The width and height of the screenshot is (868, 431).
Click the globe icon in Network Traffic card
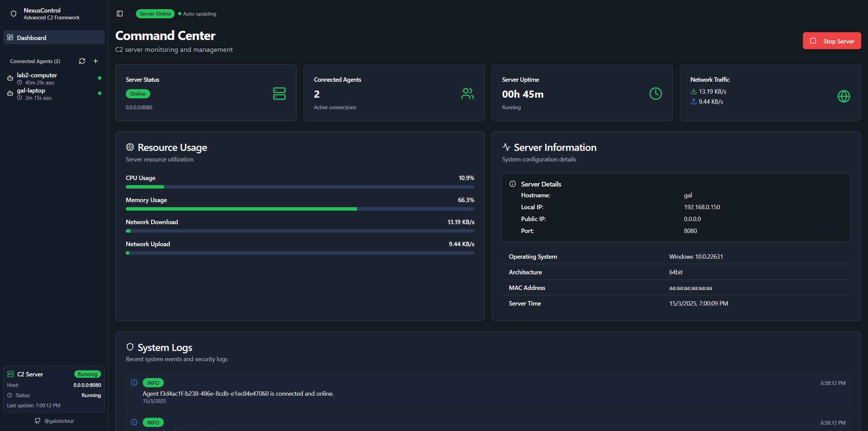(843, 96)
